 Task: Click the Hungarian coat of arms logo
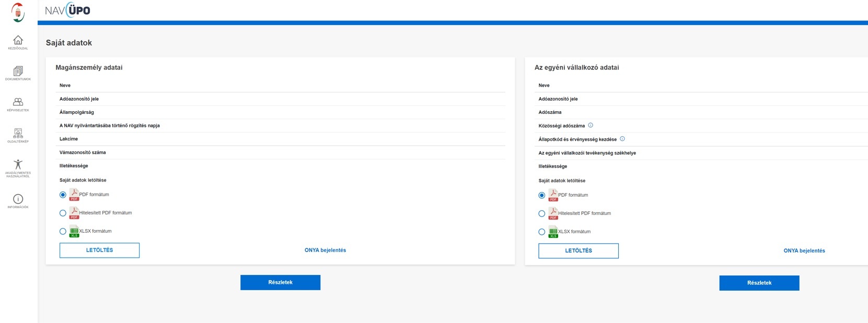18,12
